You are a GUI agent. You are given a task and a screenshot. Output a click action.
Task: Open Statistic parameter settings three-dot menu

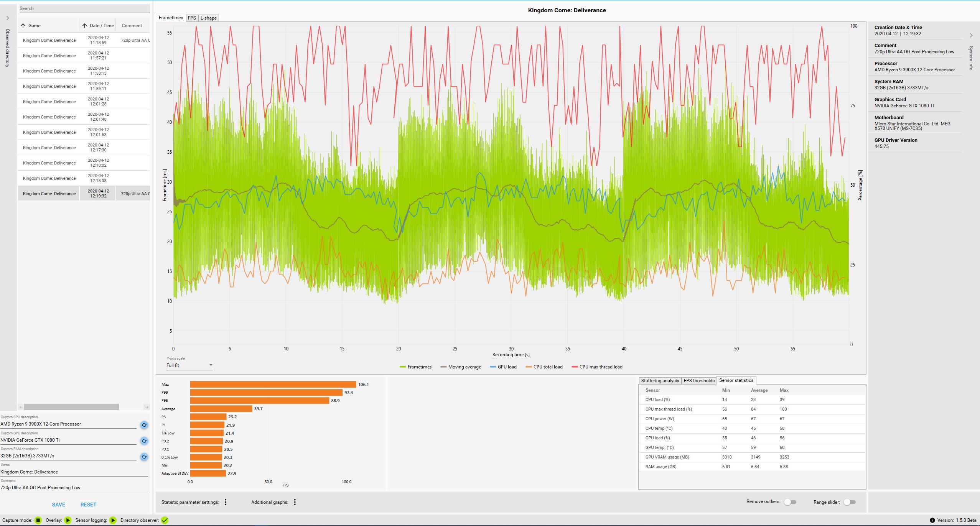point(226,502)
